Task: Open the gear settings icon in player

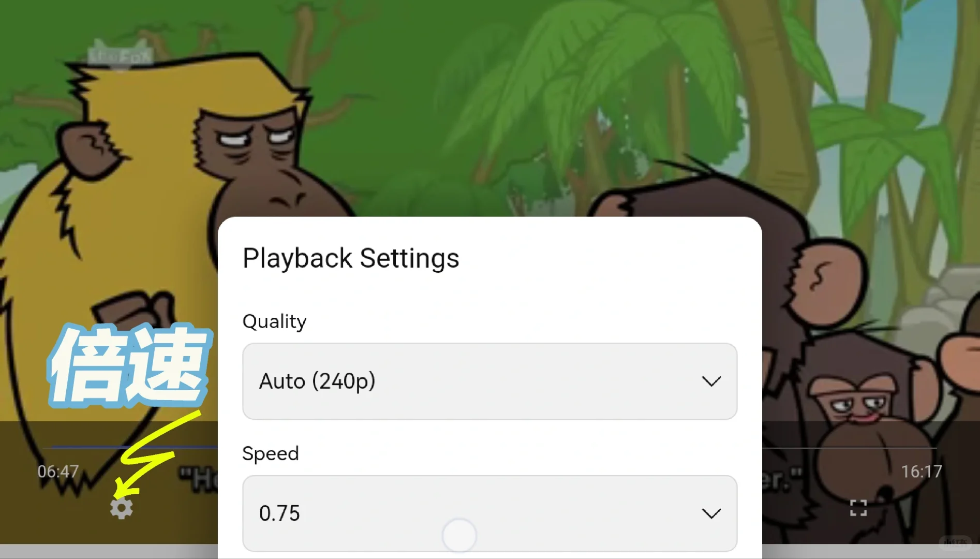Action: point(122,508)
